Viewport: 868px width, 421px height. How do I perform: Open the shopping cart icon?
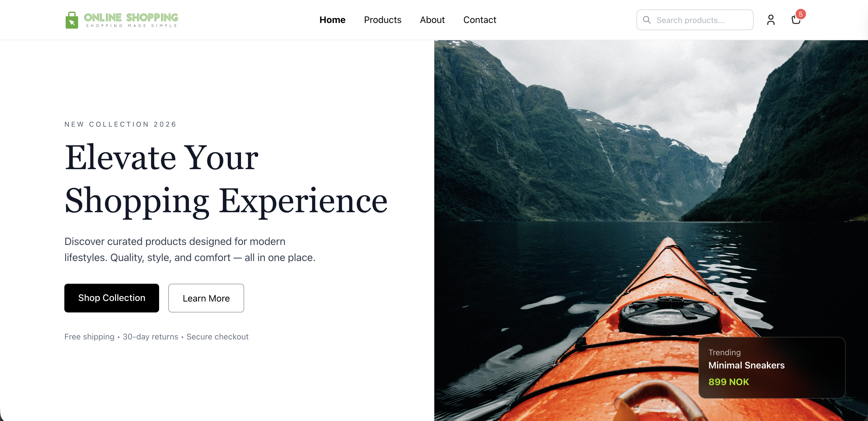796,20
